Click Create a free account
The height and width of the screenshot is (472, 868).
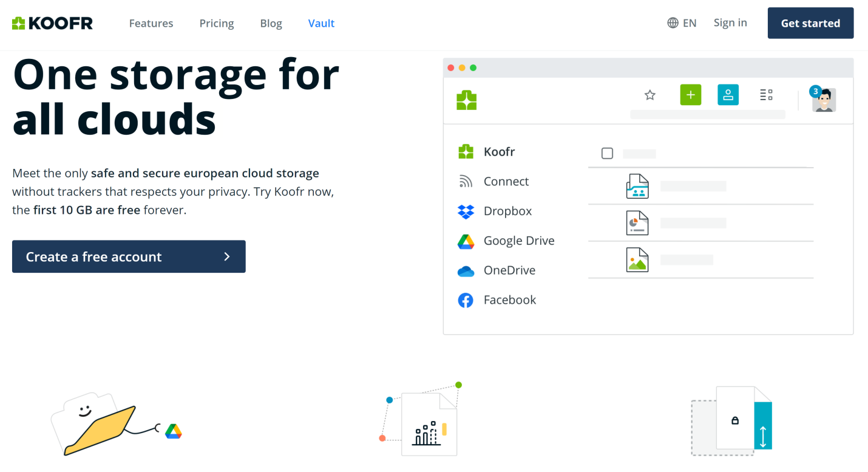pos(129,256)
